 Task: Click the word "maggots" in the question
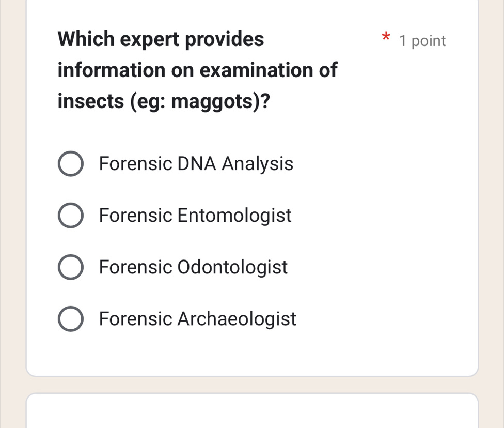pyautogui.click(x=215, y=101)
